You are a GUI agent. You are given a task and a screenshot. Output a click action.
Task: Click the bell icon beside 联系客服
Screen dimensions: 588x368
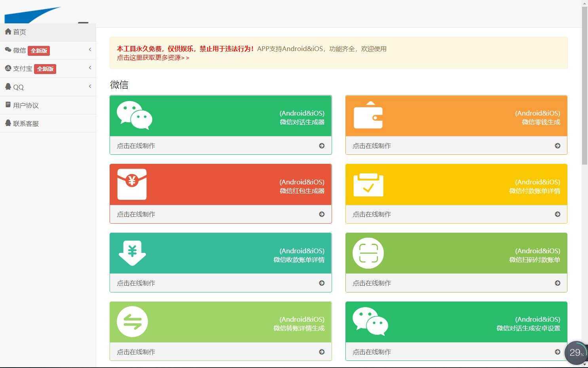coord(8,123)
